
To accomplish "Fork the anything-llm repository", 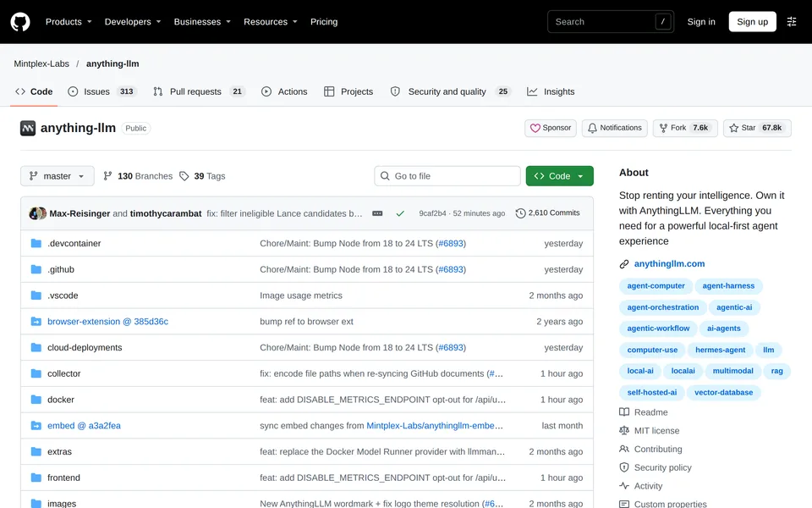I will pyautogui.click(x=685, y=128).
